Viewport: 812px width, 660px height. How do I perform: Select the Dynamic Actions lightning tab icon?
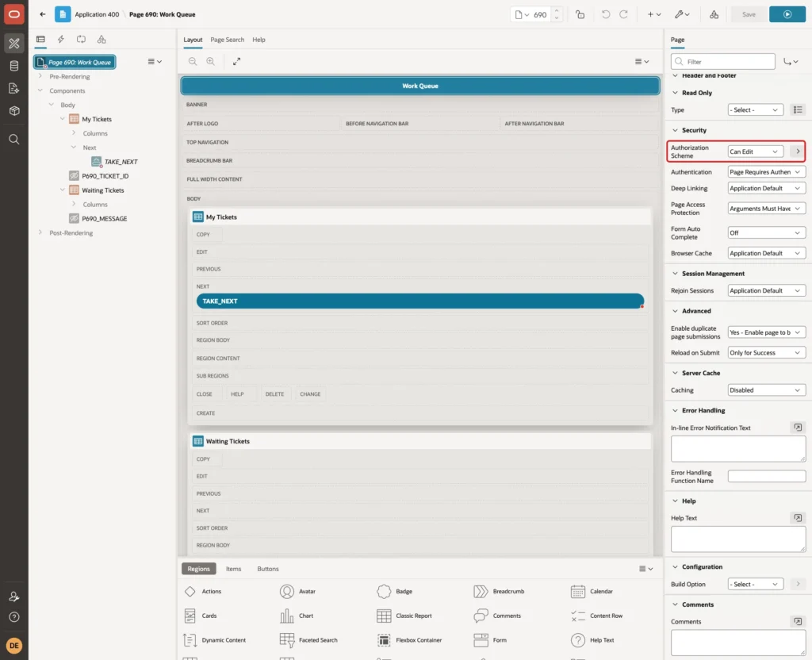point(60,40)
